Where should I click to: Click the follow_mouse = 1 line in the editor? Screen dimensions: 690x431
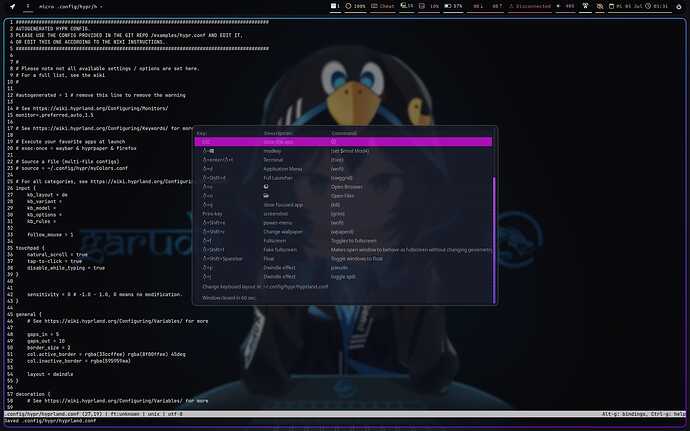coord(50,235)
